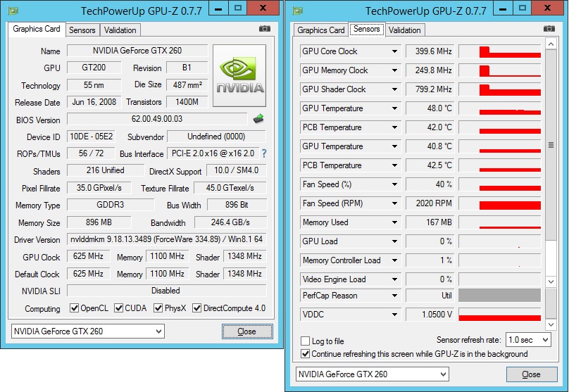The width and height of the screenshot is (569, 392).
Task: Open GPU Temperature 40.8 °C row dropdown
Action: point(394,146)
